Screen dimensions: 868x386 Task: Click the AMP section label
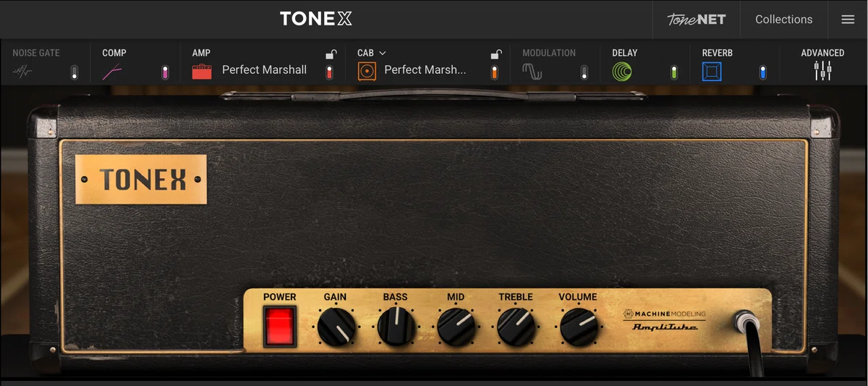tap(201, 53)
